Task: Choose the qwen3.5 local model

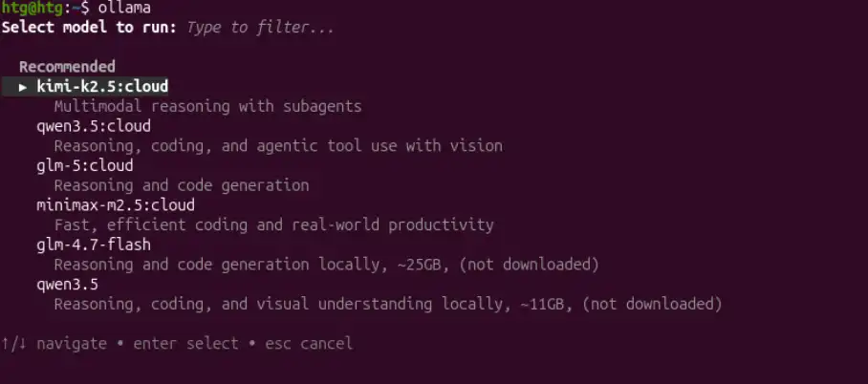Action: tap(67, 285)
